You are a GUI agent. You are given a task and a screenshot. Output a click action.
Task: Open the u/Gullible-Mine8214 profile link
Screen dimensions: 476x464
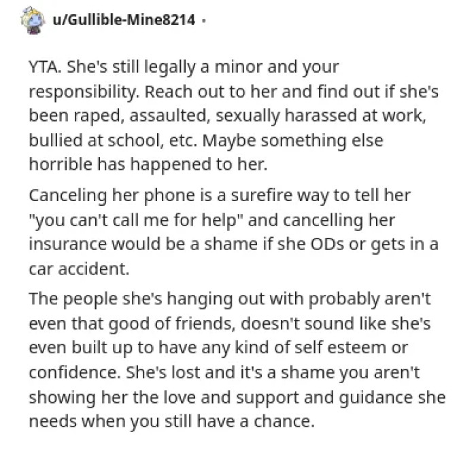pos(124,20)
